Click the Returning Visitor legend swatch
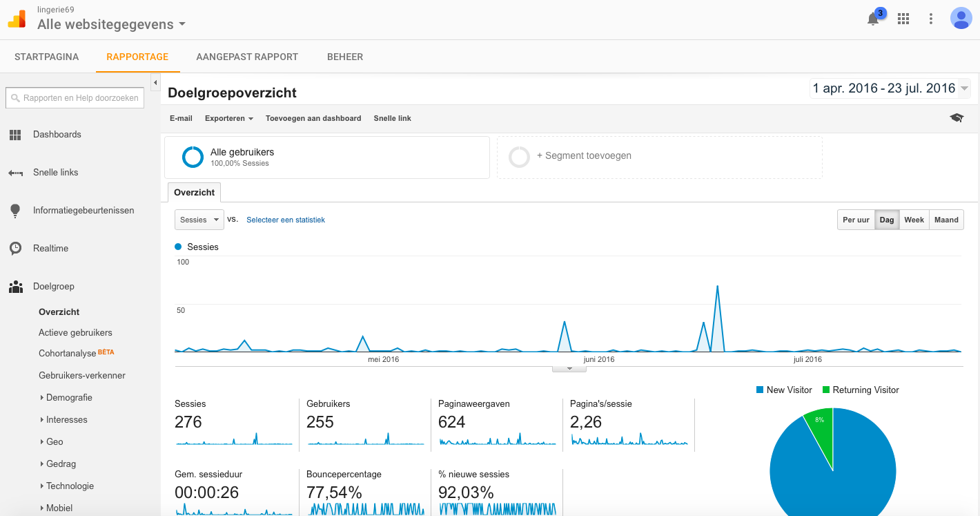This screenshot has width=980, height=516. pyautogui.click(x=826, y=390)
